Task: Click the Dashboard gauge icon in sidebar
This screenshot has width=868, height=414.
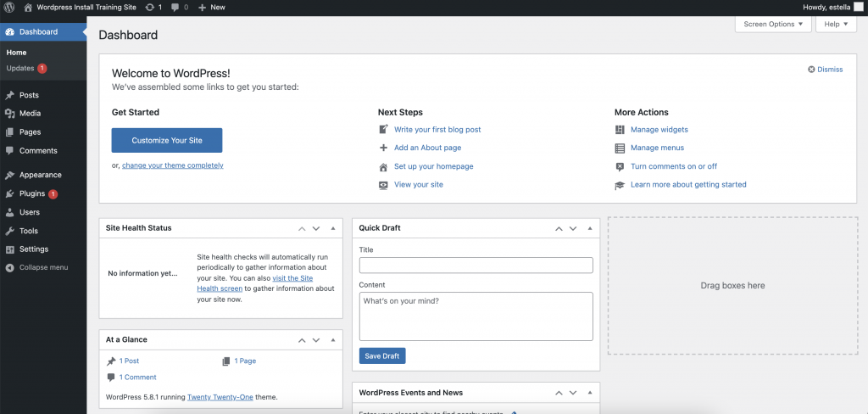Action: point(9,31)
